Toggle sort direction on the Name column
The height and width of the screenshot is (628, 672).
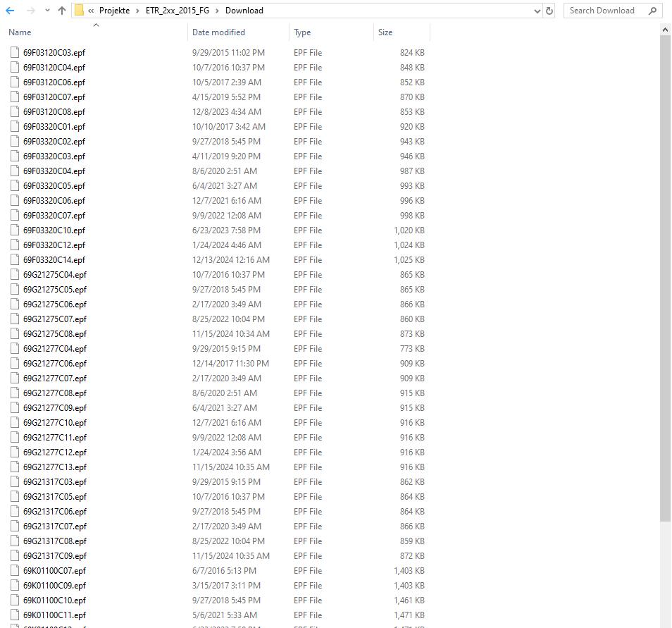(x=19, y=32)
